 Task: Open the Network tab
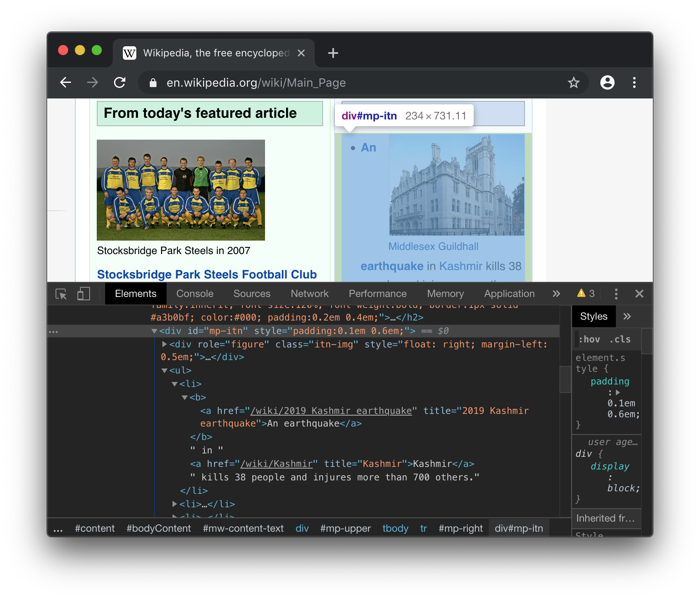(x=310, y=294)
